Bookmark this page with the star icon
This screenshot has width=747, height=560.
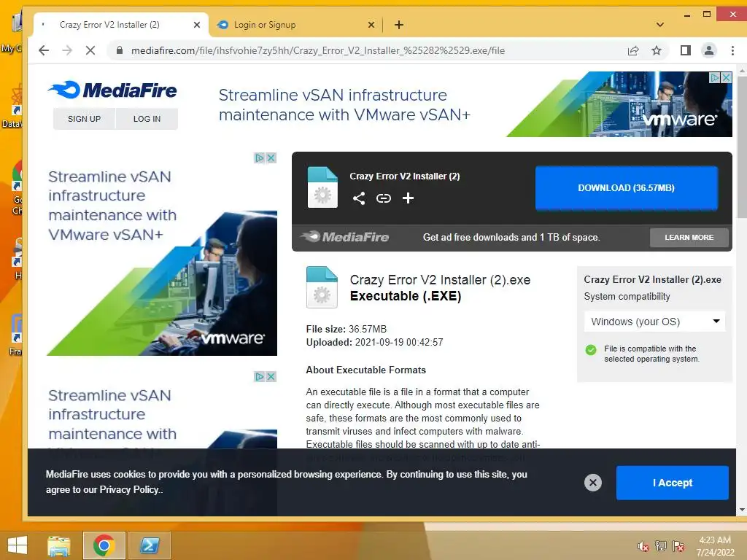click(657, 50)
